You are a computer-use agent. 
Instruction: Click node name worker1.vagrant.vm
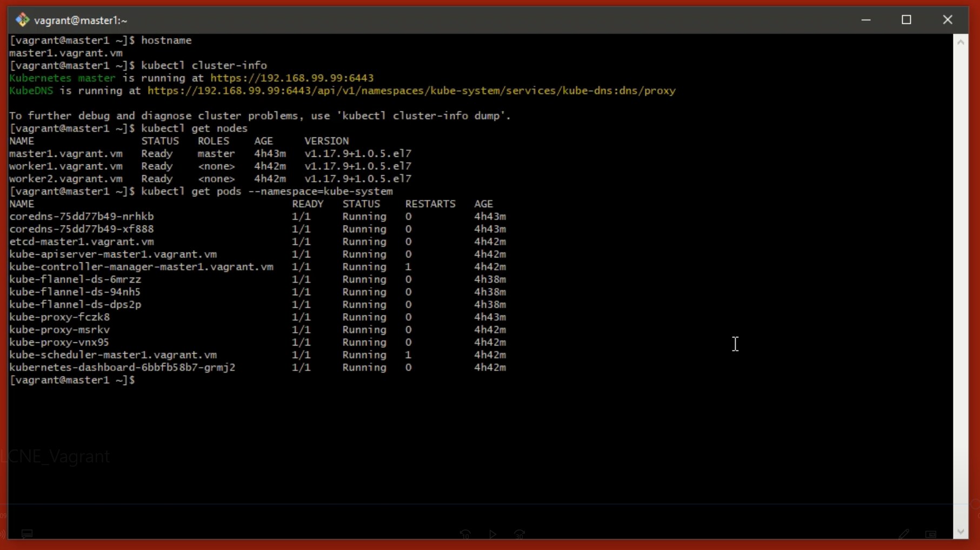tap(66, 167)
